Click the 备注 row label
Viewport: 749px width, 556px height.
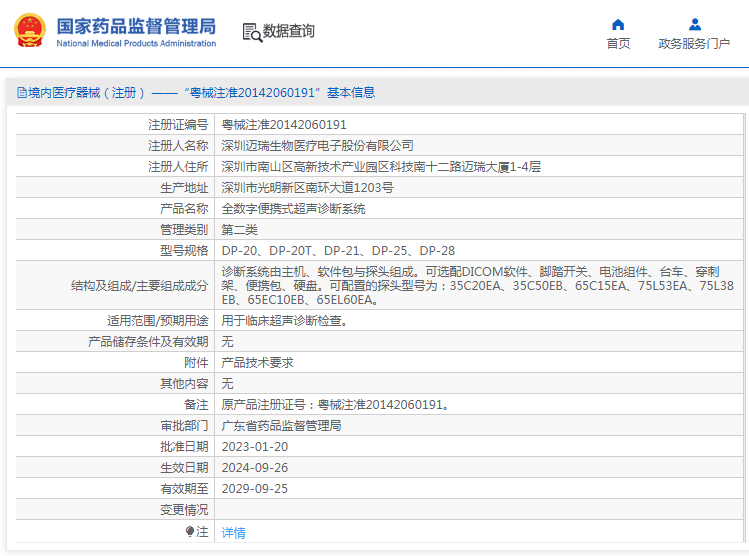[x=196, y=405]
